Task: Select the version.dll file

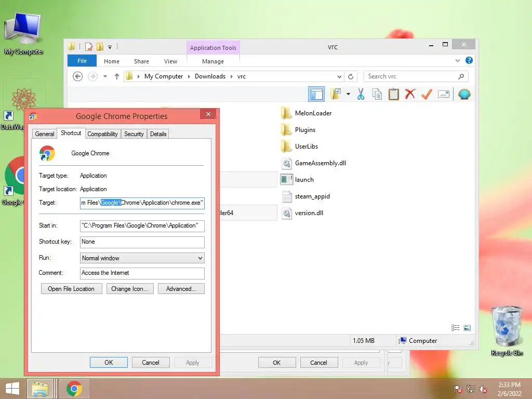Action: click(x=302, y=213)
